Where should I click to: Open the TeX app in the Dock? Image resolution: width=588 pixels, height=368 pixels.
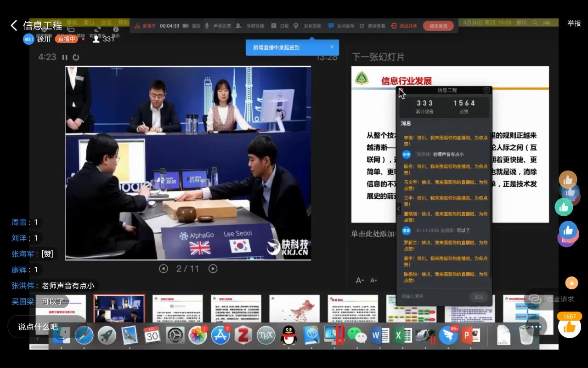tap(266, 335)
